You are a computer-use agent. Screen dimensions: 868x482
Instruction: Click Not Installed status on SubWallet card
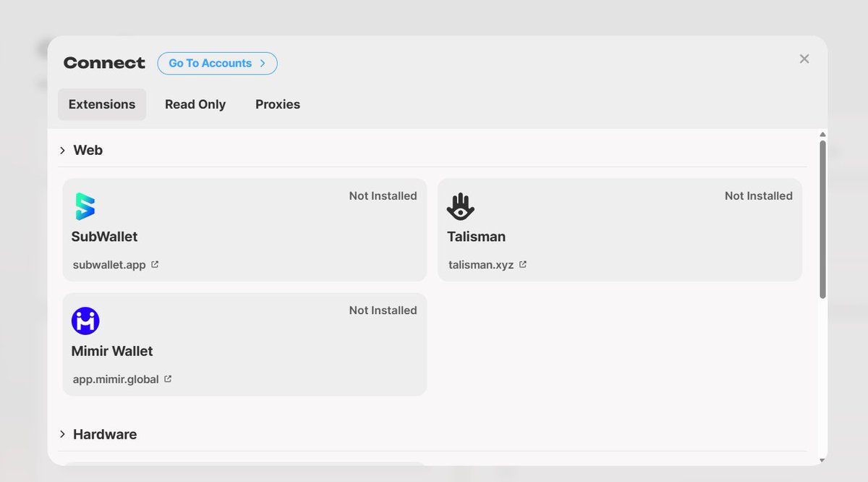tap(383, 196)
